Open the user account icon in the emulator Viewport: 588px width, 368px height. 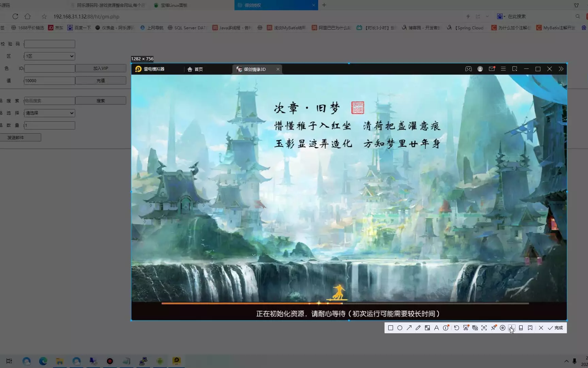(480, 69)
